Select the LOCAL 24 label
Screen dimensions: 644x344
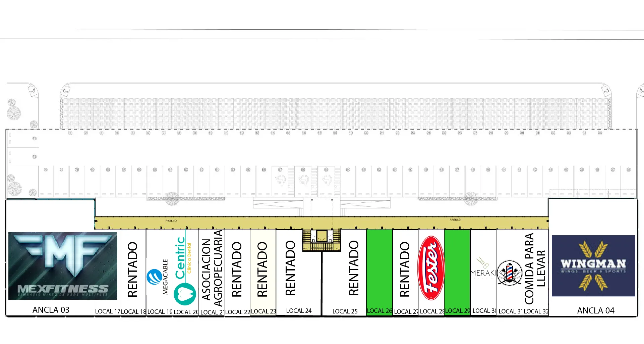pyautogui.click(x=299, y=311)
